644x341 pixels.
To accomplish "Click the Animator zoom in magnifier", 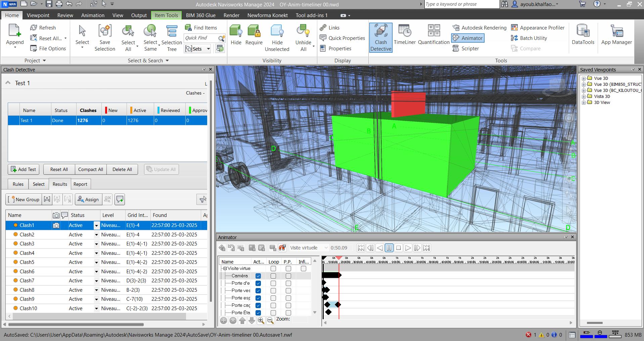I will pos(261,321).
